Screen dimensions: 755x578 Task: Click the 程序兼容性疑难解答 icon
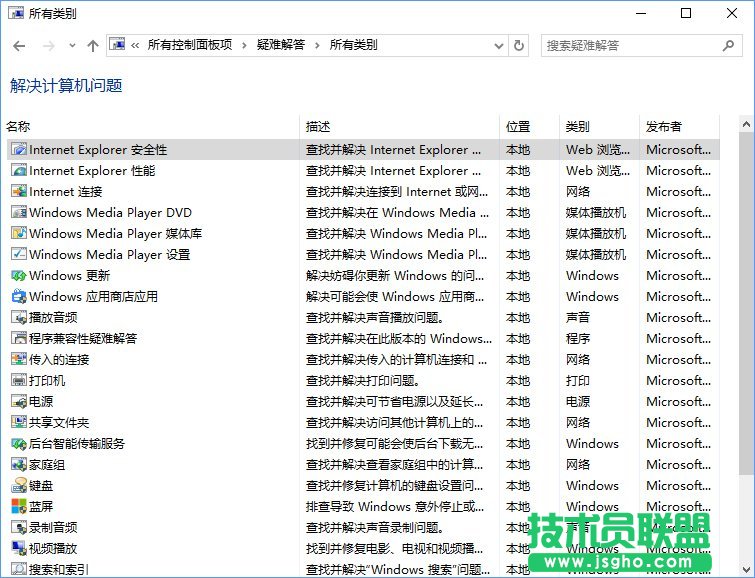coord(19,338)
